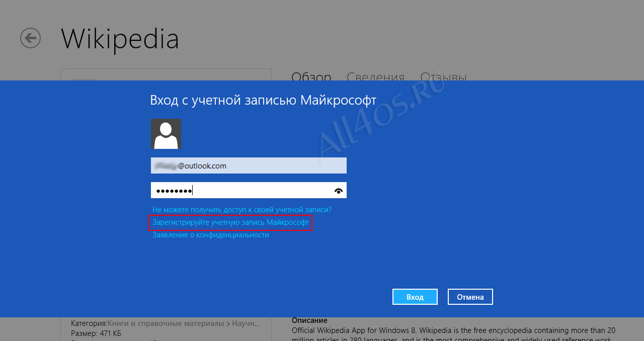Reveal password with the eye icon

(x=339, y=191)
